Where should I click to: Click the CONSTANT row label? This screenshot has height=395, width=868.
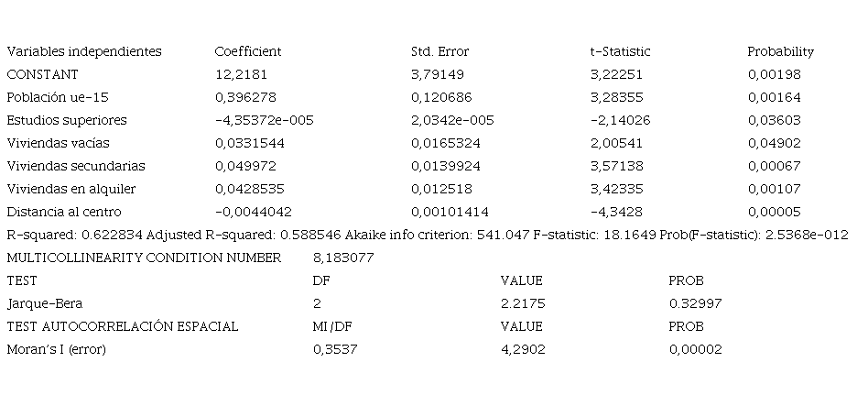[x=43, y=74]
